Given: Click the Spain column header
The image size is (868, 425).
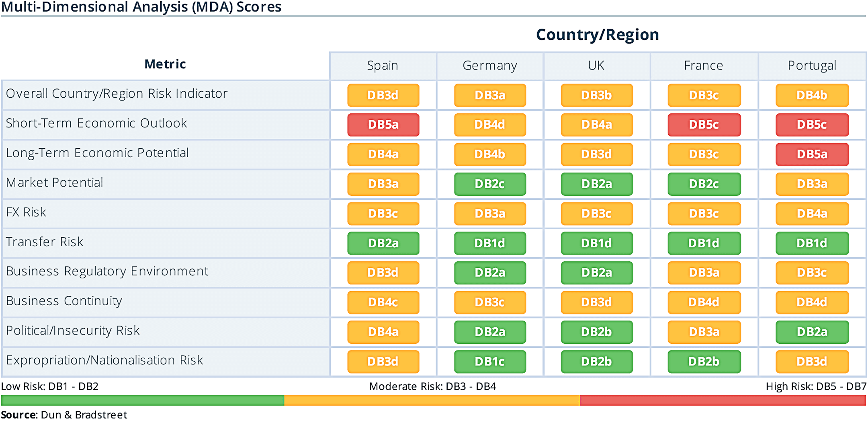Looking at the screenshot, I should (383, 66).
